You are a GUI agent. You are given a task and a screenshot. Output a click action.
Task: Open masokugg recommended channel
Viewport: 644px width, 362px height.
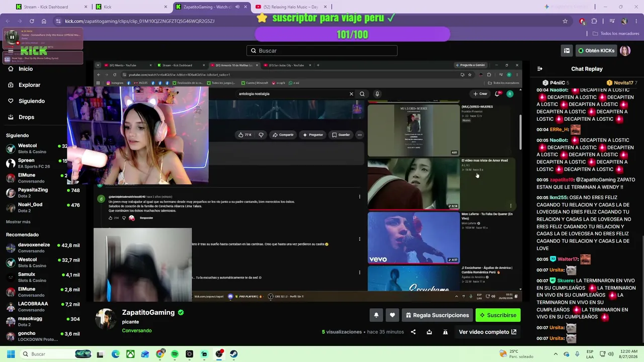point(42,321)
